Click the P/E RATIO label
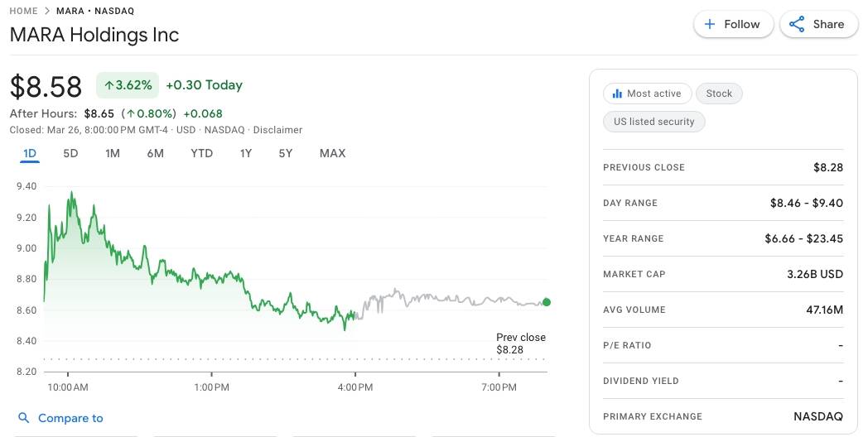This screenshot has width=868, height=437. click(627, 345)
